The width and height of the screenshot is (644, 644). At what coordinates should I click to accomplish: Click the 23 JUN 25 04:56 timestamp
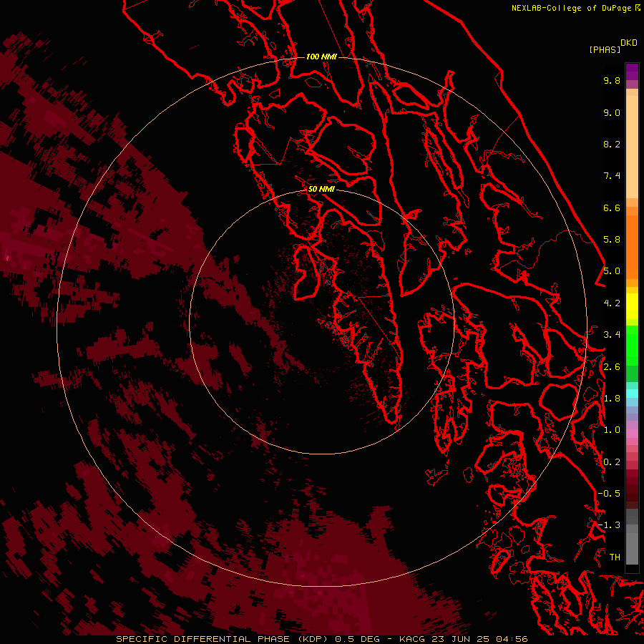pyautogui.click(x=479, y=639)
